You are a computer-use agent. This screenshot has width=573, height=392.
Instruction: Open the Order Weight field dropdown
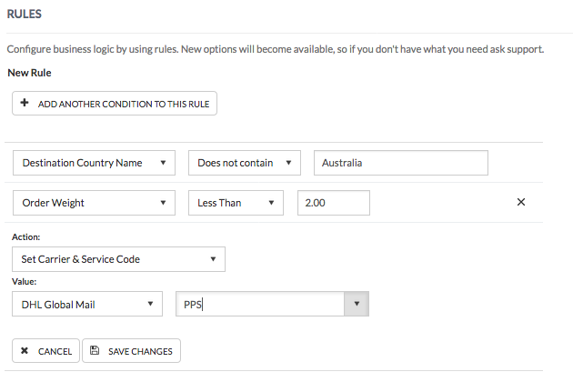point(94,203)
